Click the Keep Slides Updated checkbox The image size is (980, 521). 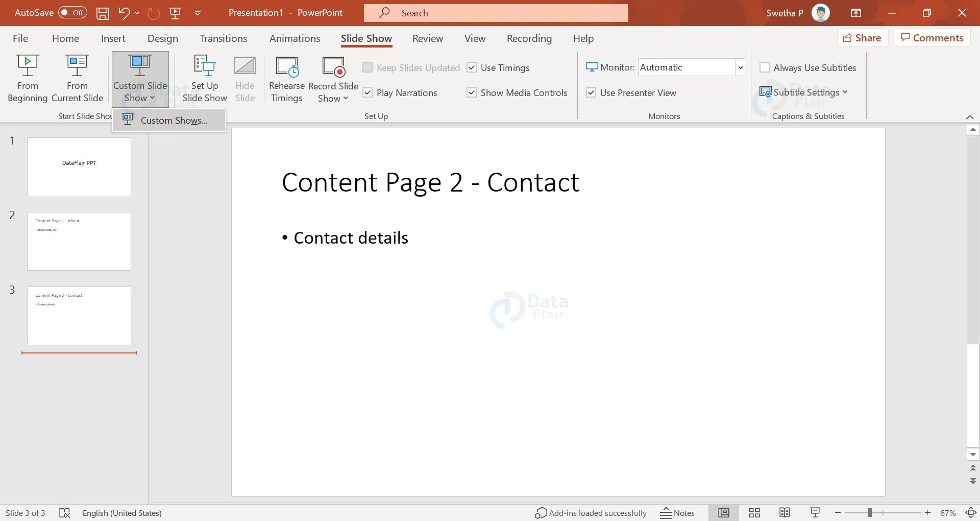pos(367,67)
